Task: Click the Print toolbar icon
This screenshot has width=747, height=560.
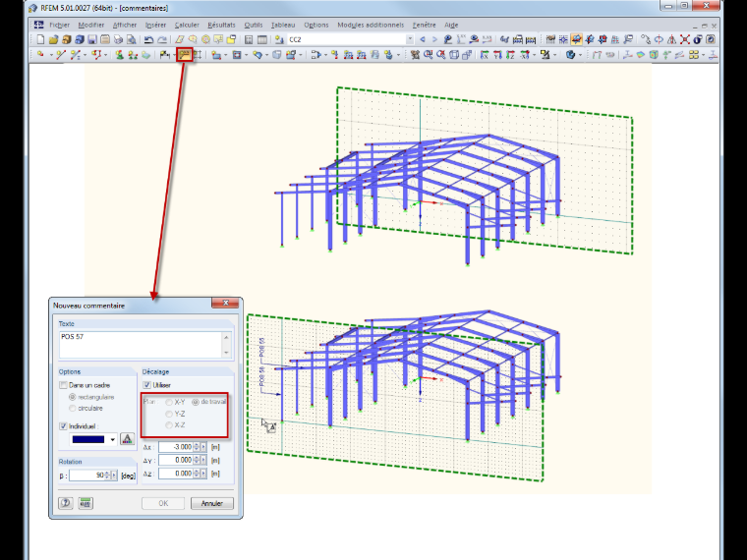Action: pos(118,39)
